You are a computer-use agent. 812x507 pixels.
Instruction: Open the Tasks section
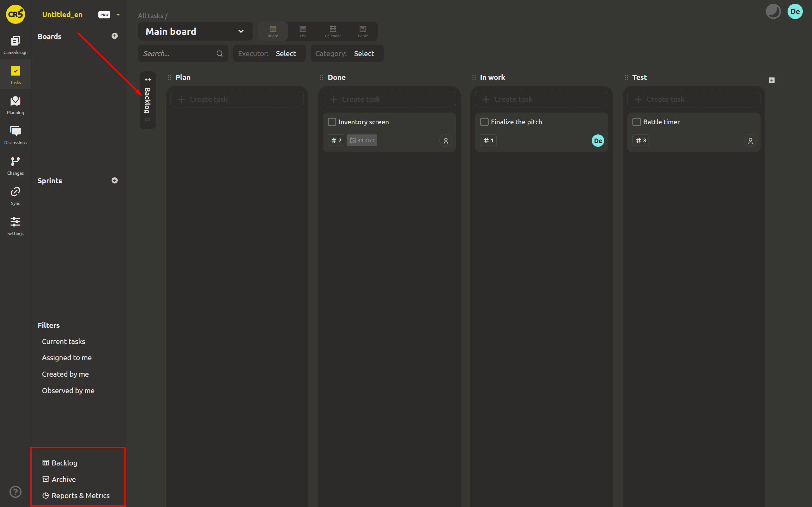[x=16, y=75]
